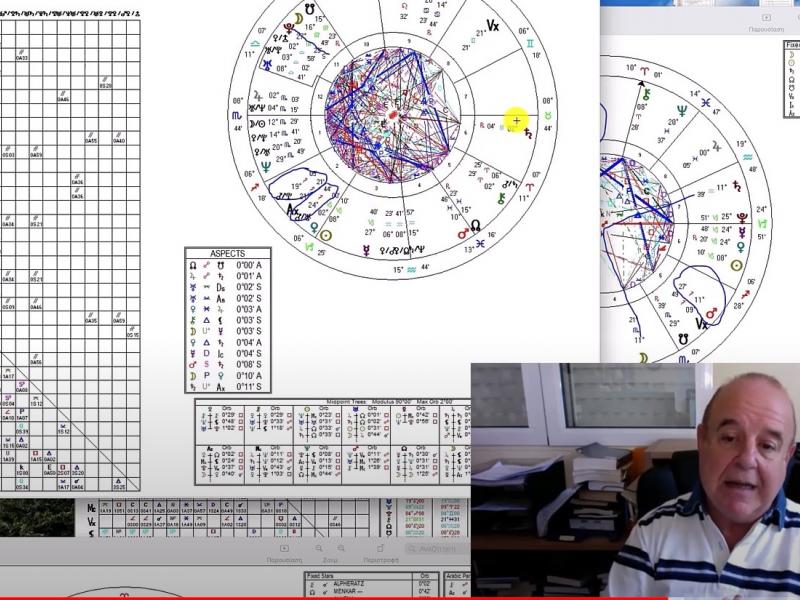Click the presenter's webcam video
This screenshot has height=600, width=800.
click(635, 480)
